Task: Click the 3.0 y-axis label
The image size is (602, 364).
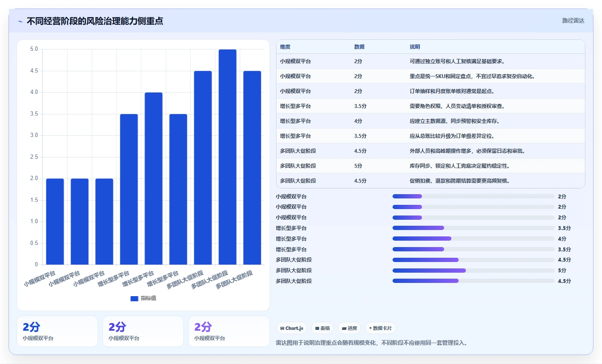Action: coord(34,135)
